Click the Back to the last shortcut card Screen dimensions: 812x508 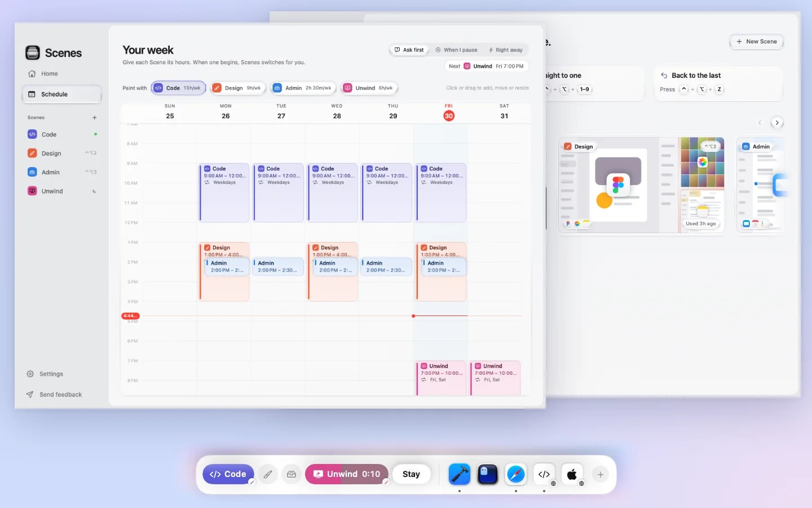point(718,83)
